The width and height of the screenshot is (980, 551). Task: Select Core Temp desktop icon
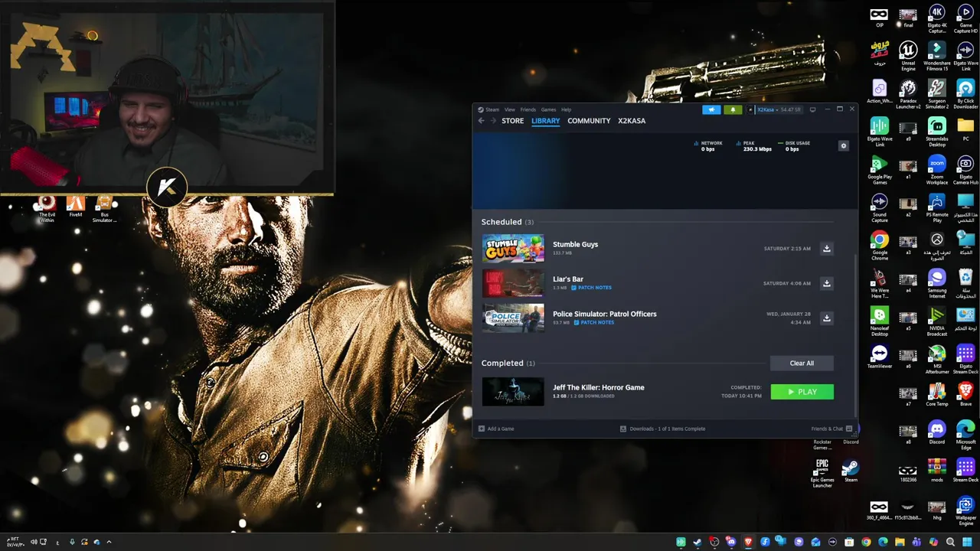[936, 394]
